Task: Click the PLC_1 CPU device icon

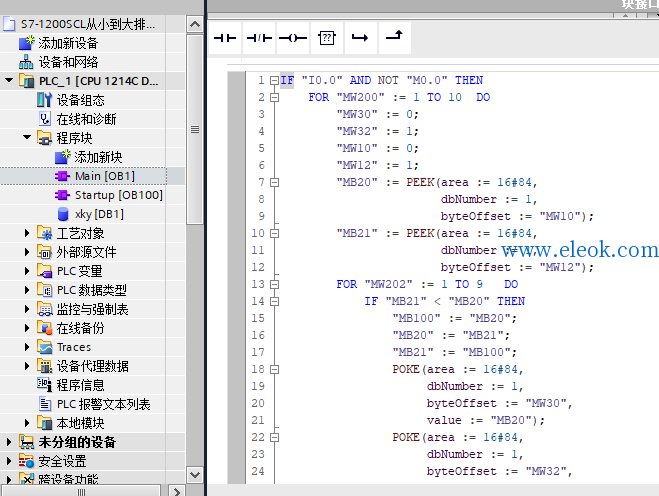Action: pyautogui.click(x=26, y=81)
